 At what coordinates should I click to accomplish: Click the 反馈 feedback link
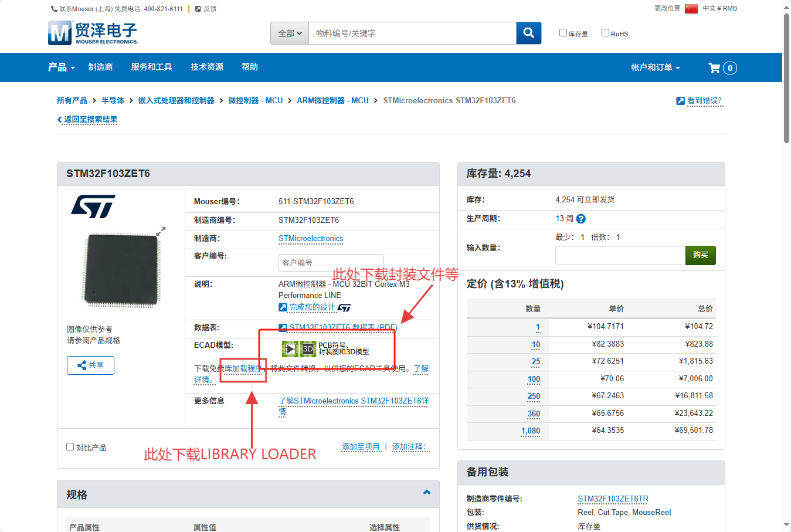click(210, 9)
